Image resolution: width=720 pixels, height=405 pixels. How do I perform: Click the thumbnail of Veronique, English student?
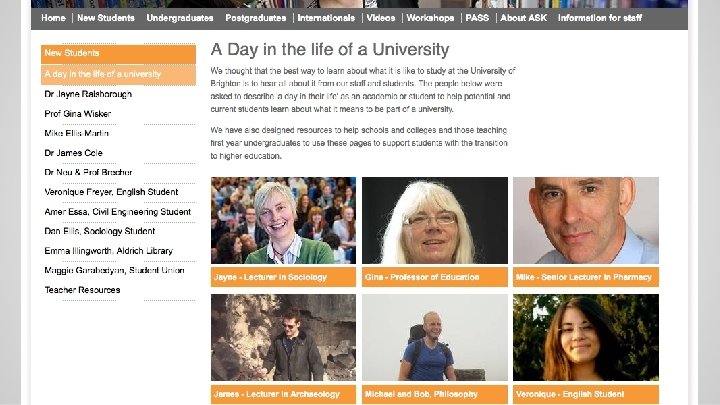586,338
